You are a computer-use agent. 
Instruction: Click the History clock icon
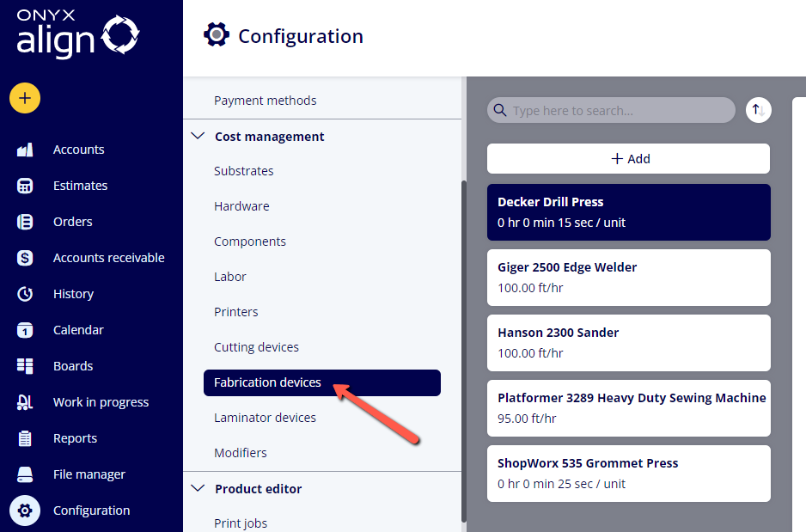tap(25, 294)
